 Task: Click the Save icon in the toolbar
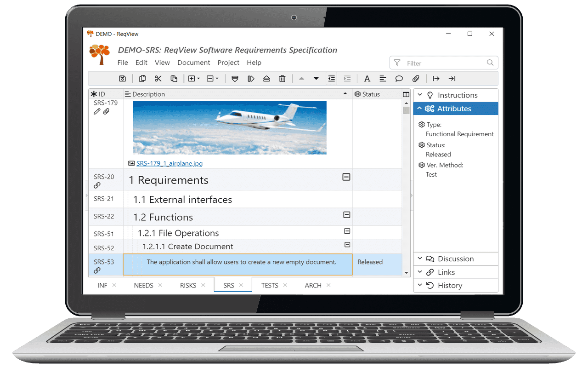122,79
